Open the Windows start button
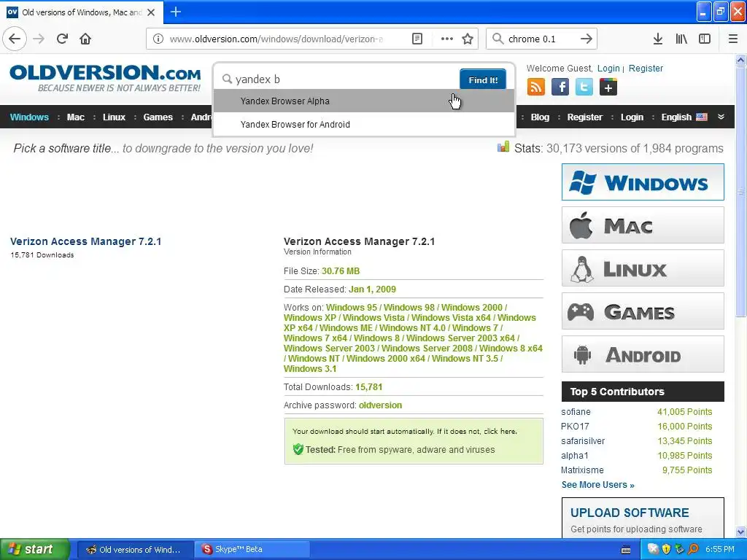747x560 pixels. (x=34, y=549)
